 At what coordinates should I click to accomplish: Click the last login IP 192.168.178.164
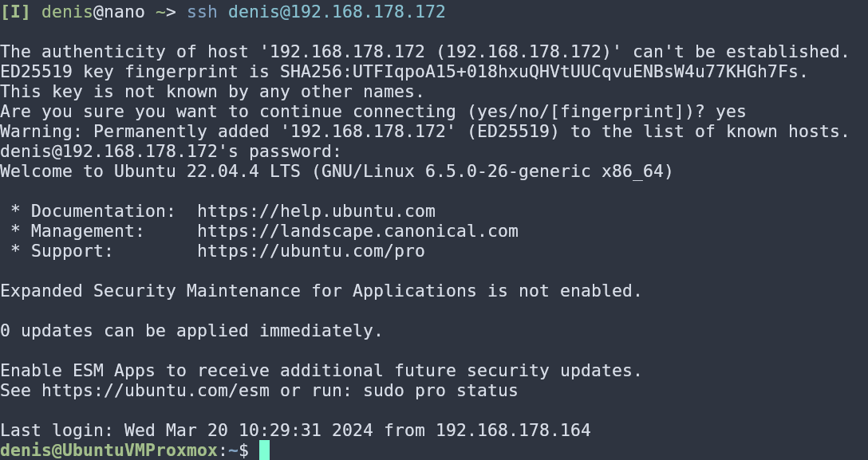point(513,431)
